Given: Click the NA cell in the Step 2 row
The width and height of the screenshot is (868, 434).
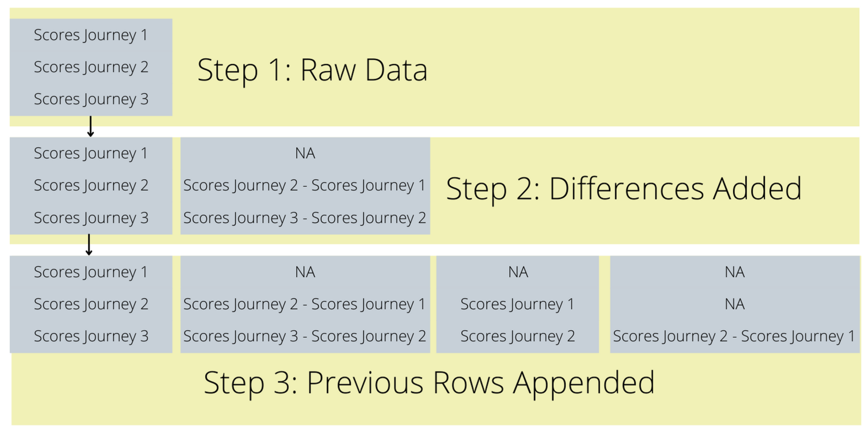Looking at the screenshot, I should click(305, 153).
